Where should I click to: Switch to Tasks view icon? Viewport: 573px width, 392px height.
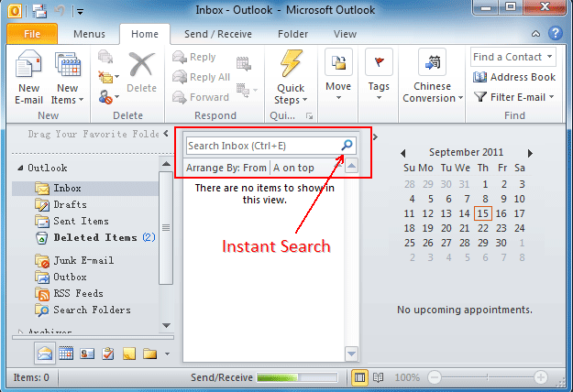click(x=108, y=354)
